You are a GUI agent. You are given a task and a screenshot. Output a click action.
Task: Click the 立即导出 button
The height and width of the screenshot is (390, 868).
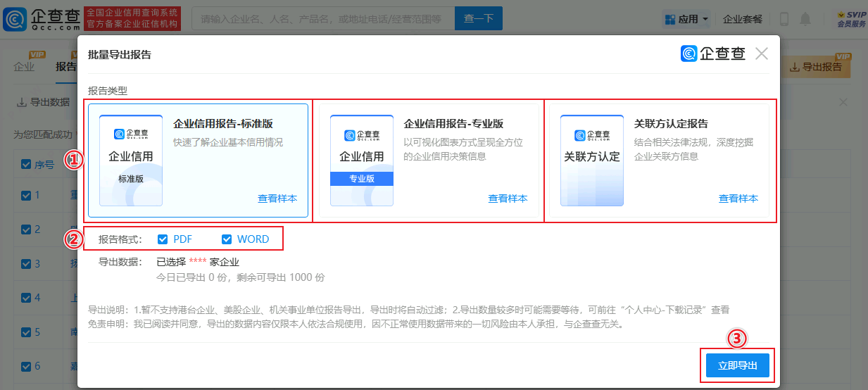(x=737, y=365)
